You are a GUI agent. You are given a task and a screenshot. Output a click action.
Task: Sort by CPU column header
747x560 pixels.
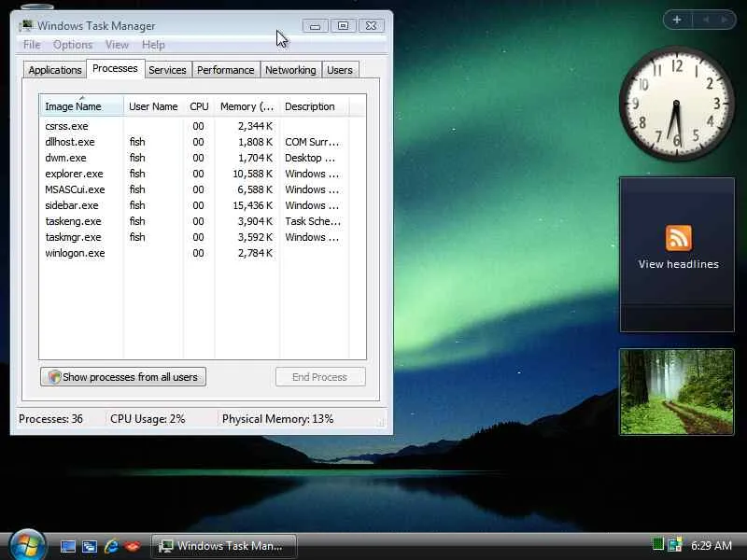point(199,106)
